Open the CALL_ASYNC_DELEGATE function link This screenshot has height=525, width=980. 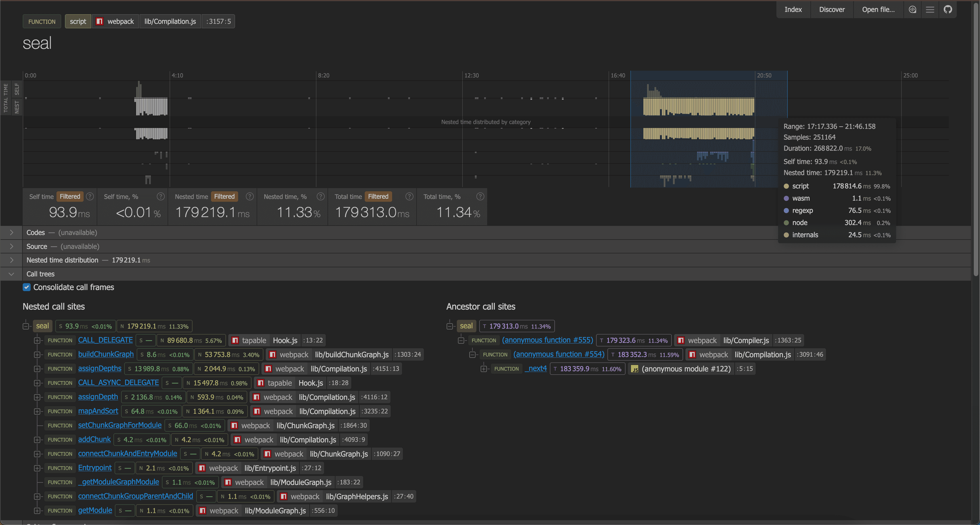118,383
